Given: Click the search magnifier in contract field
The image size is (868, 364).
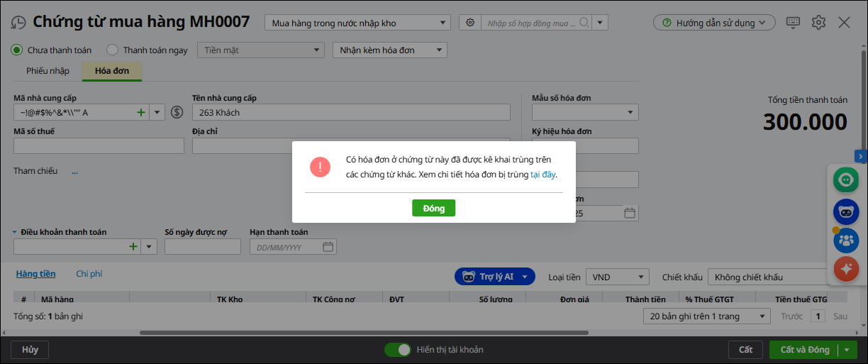Looking at the screenshot, I should pos(584,23).
